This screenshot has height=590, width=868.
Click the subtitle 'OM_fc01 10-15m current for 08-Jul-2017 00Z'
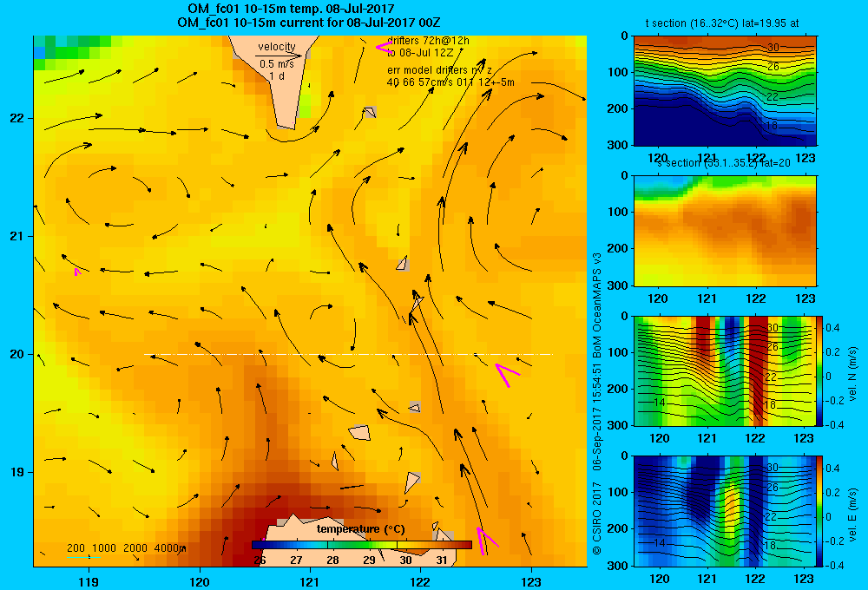point(309,23)
